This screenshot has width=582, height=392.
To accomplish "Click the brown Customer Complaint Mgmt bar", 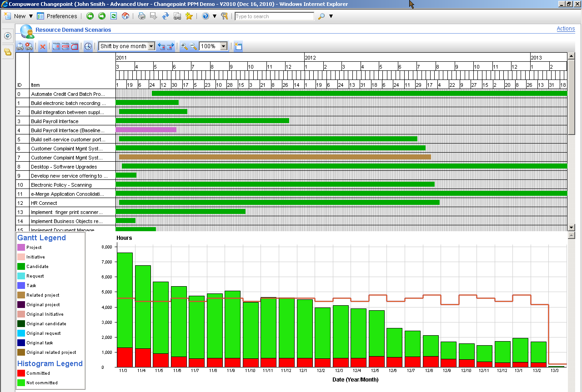I will coord(275,157).
